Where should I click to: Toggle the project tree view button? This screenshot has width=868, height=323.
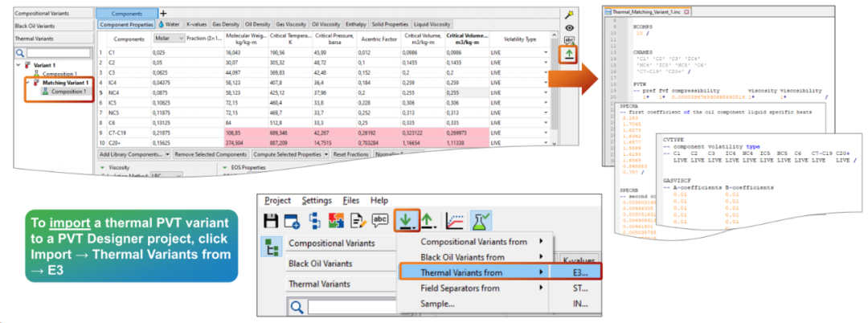pos(268,248)
